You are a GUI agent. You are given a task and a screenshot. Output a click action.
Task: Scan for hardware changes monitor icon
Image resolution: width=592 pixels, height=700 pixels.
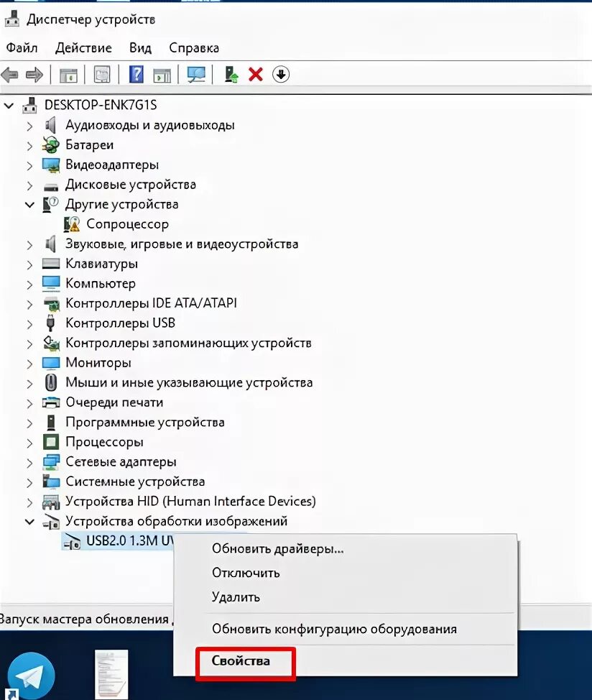[196, 75]
